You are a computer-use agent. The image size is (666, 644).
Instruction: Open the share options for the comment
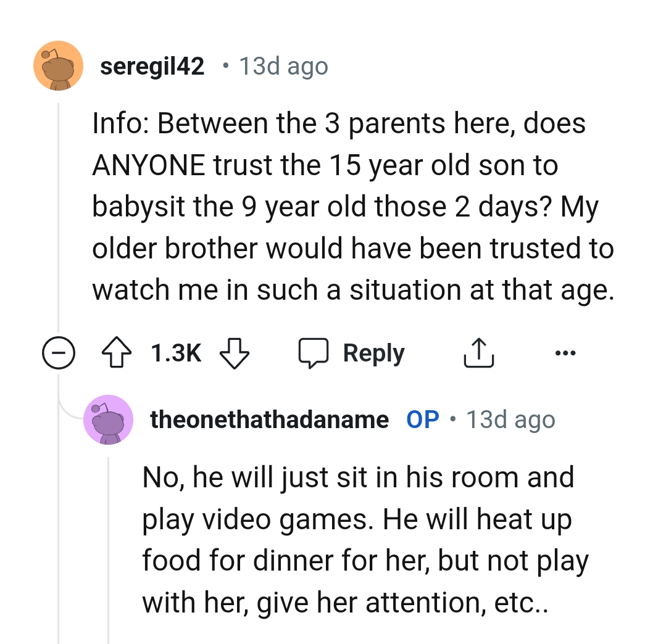coord(478,352)
